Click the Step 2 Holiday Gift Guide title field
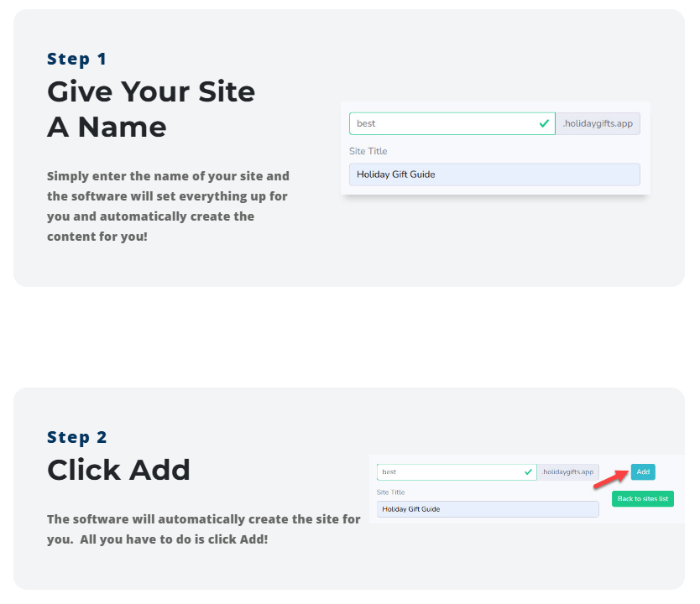The width and height of the screenshot is (700, 604). click(x=487, y=509)
